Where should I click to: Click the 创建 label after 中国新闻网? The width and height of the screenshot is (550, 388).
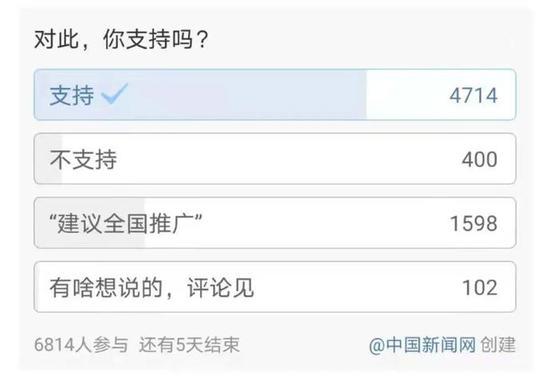[x=498, y=345]
